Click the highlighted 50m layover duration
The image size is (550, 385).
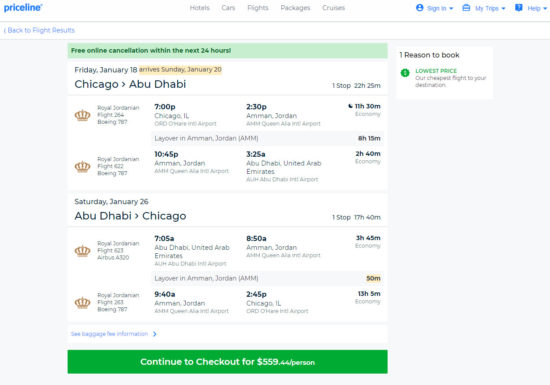[x=373, y=278]
